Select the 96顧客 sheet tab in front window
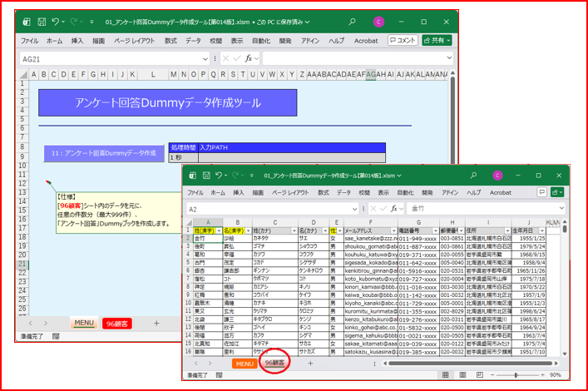588x391 pixels. 275,364
